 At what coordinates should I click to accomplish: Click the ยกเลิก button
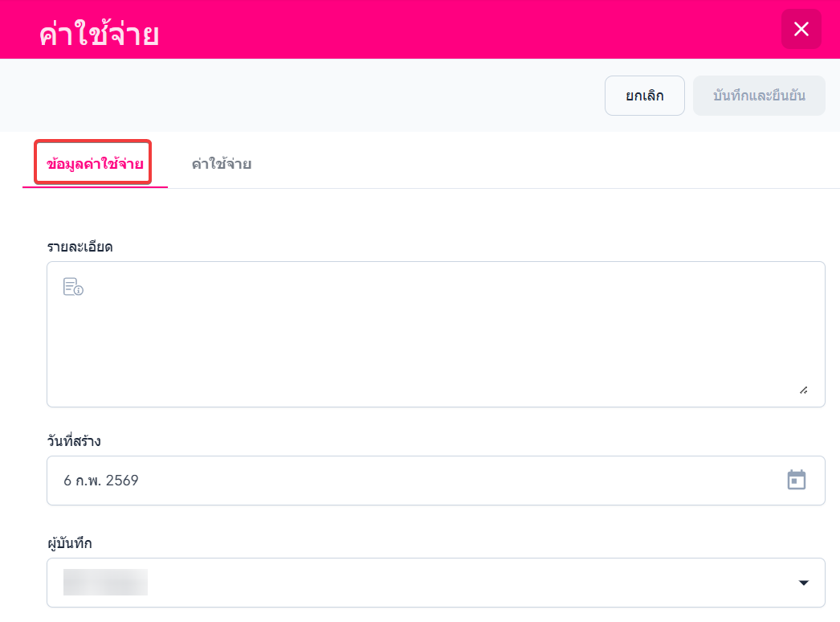644,96
